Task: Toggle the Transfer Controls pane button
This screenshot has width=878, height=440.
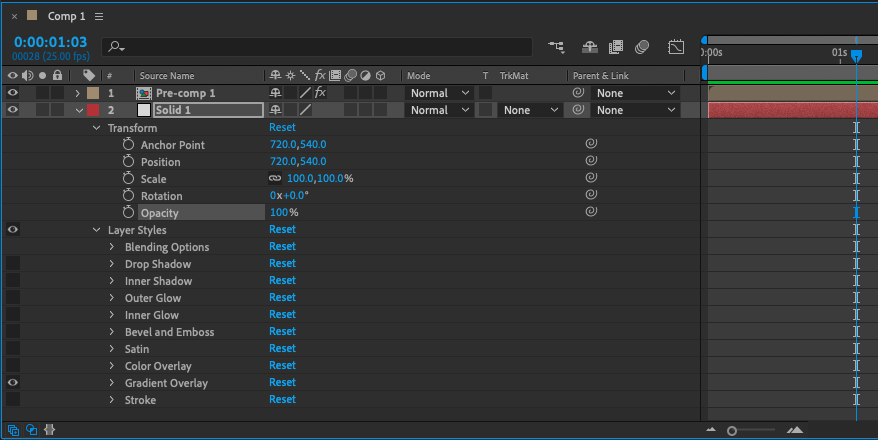Action: (x=32, y=430)
